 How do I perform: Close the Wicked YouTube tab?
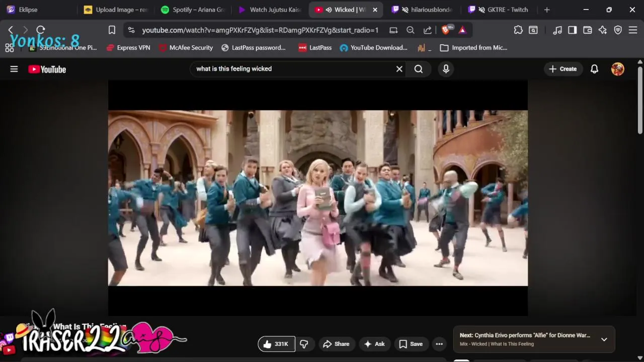click(375, 10)
